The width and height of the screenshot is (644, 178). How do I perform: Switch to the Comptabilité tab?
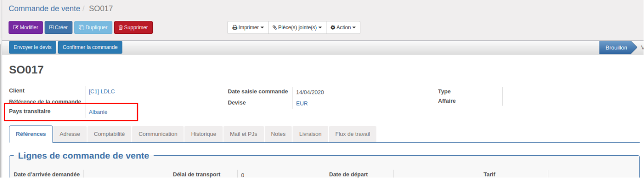point(109,134)
